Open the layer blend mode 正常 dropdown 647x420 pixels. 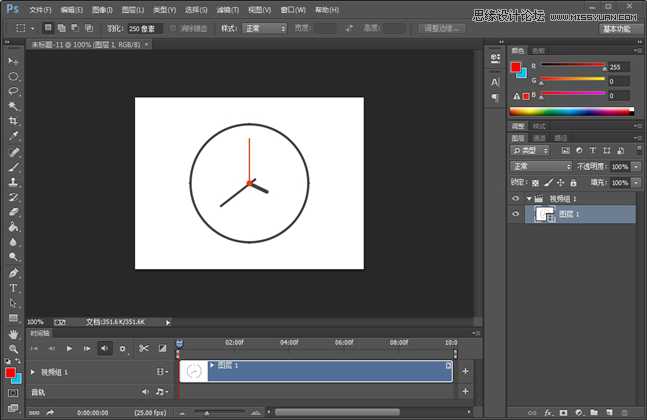pyautogui.click(x=541, y=166)
